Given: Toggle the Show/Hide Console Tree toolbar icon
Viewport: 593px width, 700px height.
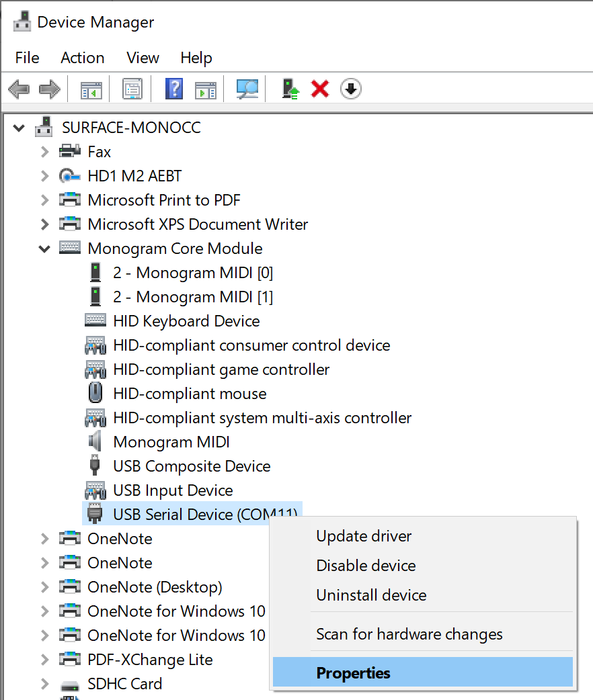Looking at the screenshot, I should click(x=91, y=89).
